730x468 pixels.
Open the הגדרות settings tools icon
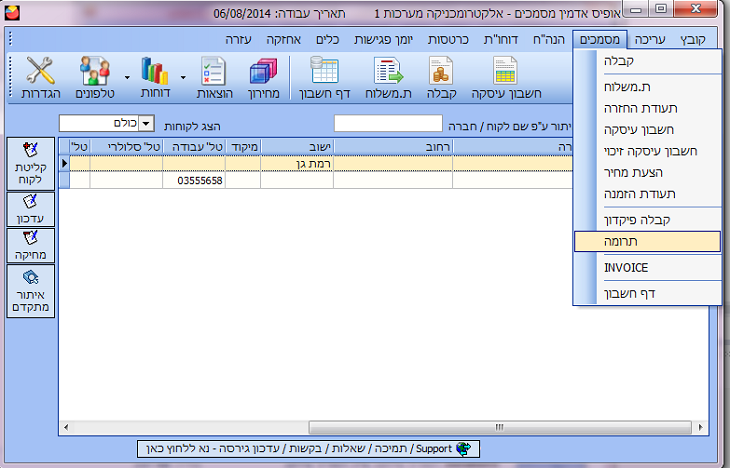click(41, 71)
